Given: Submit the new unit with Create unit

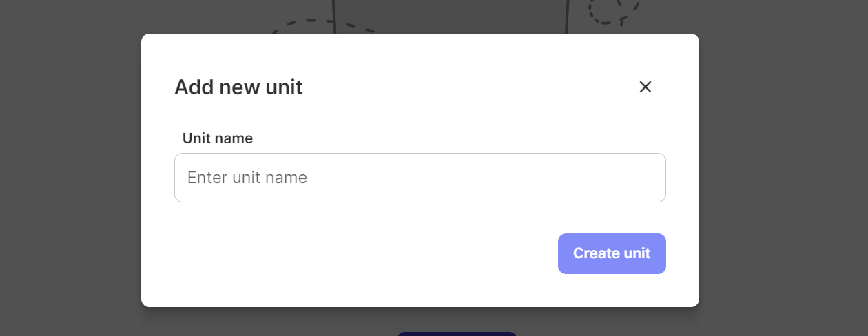Looking at the screenshot, I should [611, 253].
